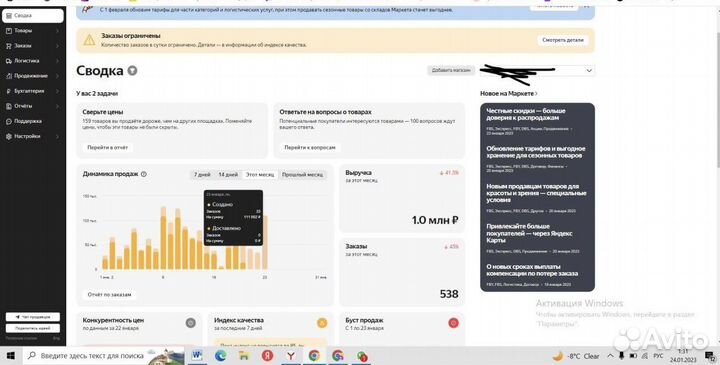Click the taskbar clock showing 24.01.2023
720x365 pixels.
tap(684, 356)
